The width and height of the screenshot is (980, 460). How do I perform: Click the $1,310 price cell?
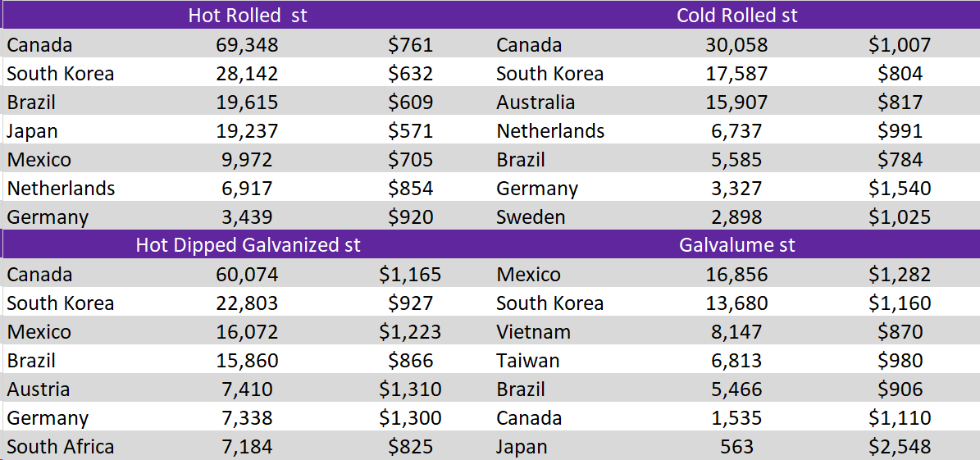[x=410, y=389]
